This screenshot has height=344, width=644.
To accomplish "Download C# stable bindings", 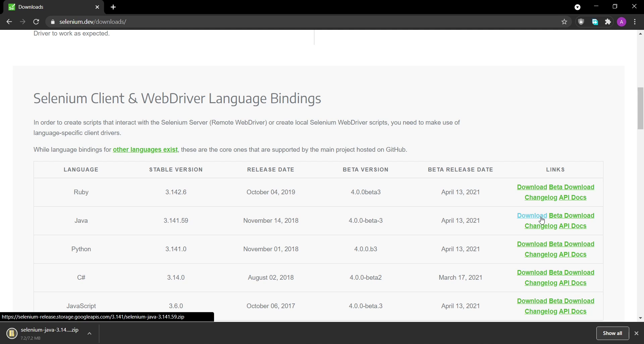I will coord(532,273).
